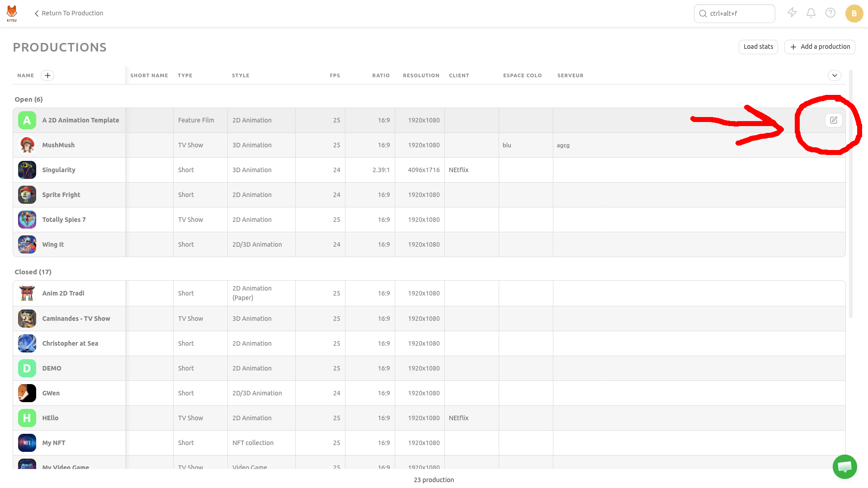Open the user avatar B menu

point(854,14)
